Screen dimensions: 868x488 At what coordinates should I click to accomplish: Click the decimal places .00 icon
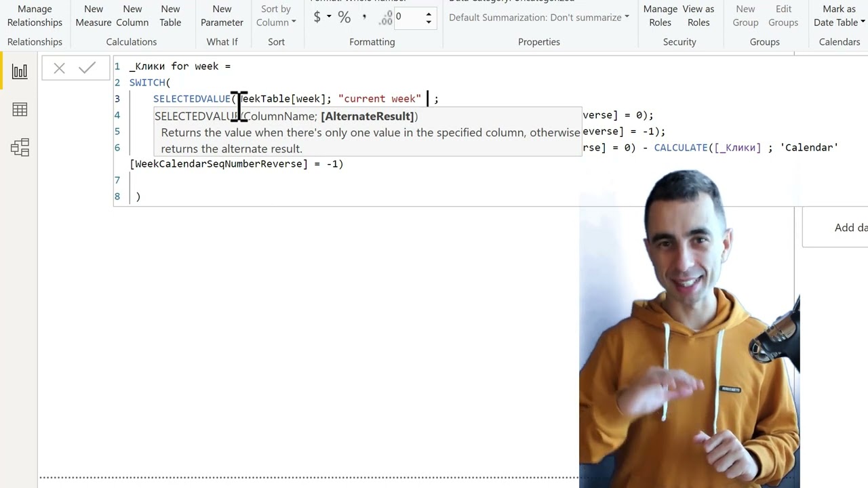[386, 18]
